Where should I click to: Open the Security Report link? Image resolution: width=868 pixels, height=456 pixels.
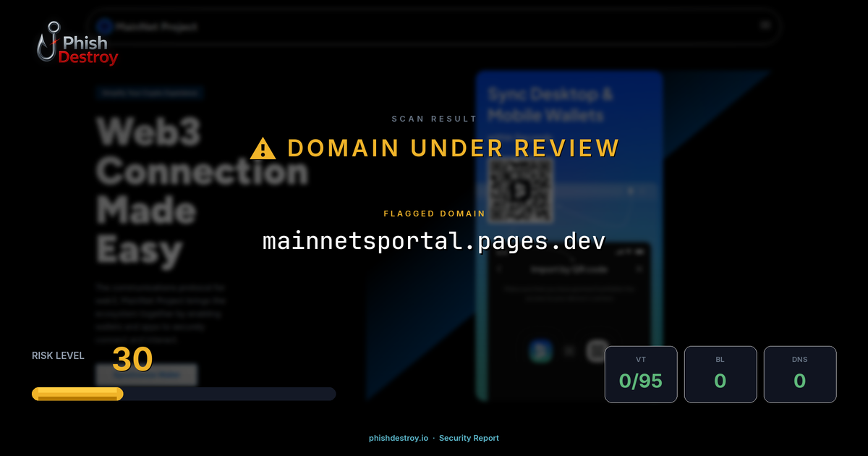click(469, 438)
